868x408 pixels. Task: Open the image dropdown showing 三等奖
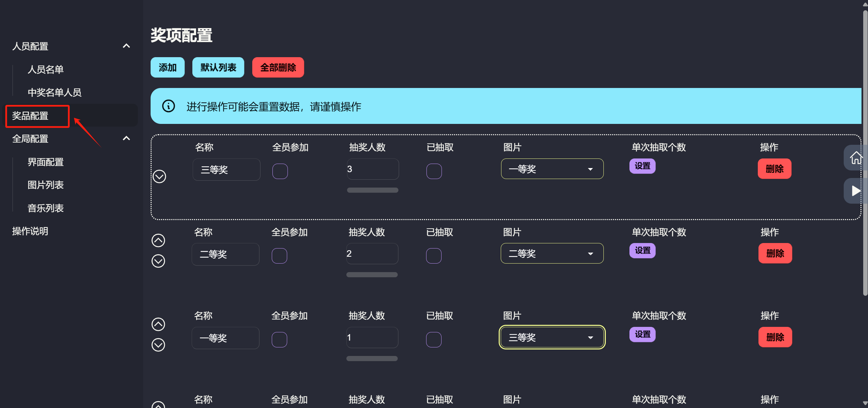pyautogui.click(x=552, y=337)
